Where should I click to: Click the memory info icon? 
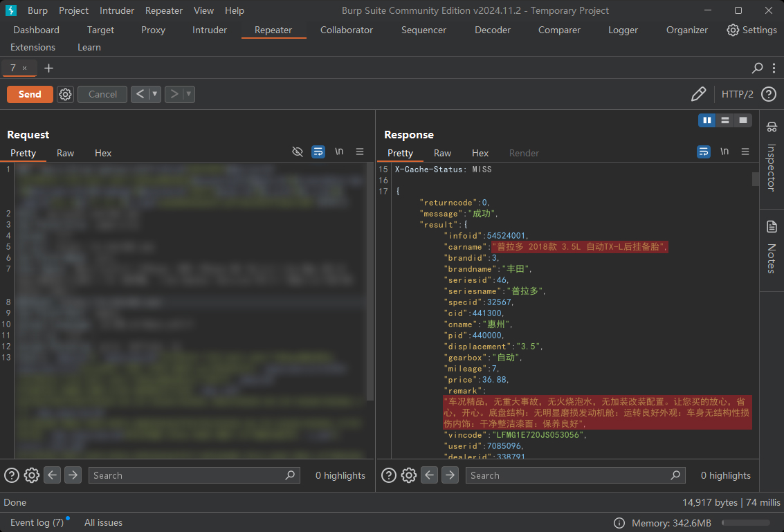619,523
